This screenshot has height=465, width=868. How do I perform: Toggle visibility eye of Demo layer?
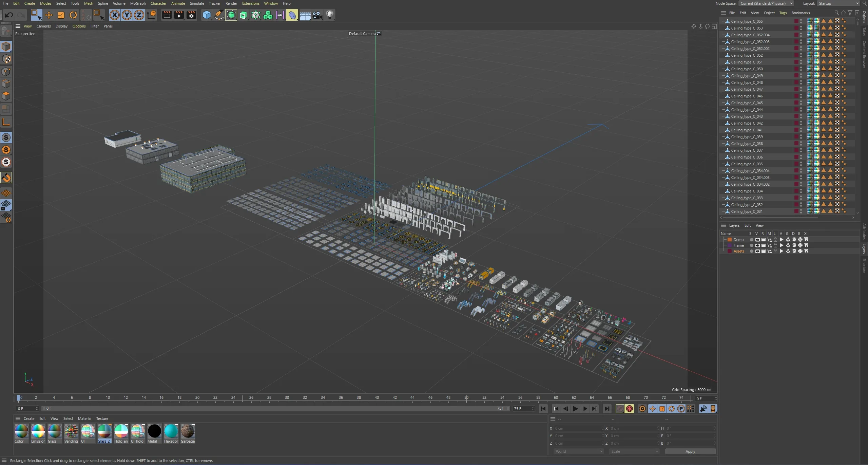757,240
